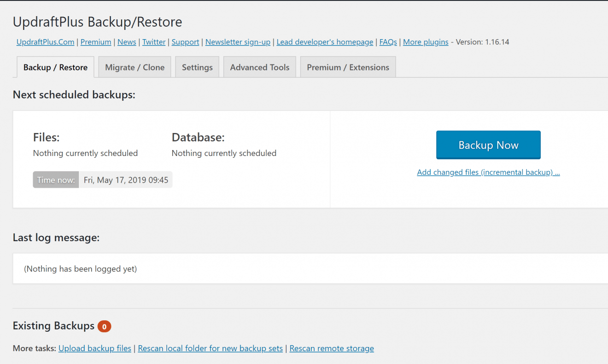Rescan local folder for new backup sets
Image resolution: width=608 pixels, height=364 pixels.
tap(210, 348)
